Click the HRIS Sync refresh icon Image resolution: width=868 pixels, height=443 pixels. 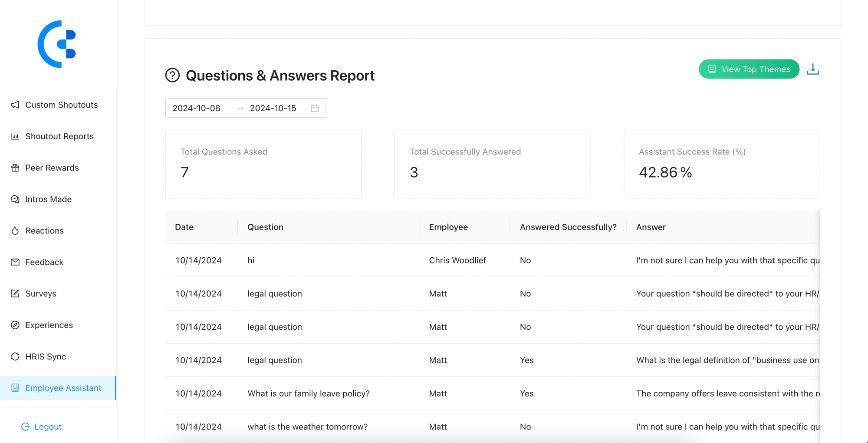coord(15,356)
